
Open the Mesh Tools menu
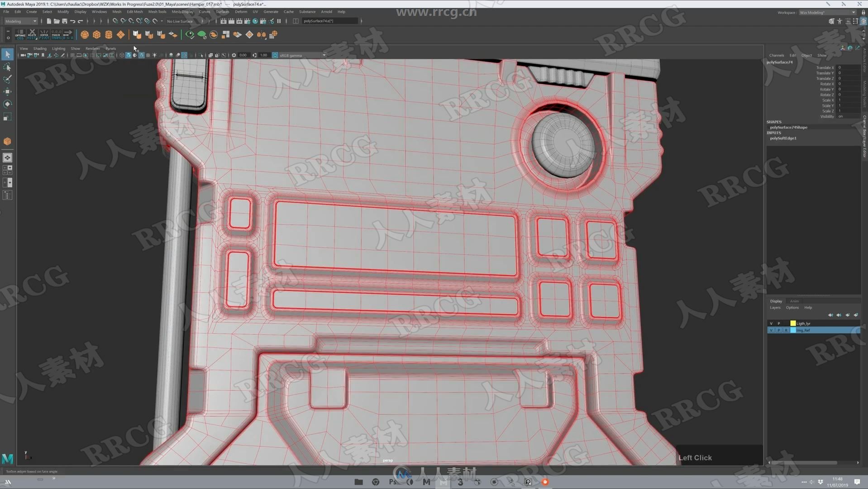pyautogui.click(x=157, y=12)
